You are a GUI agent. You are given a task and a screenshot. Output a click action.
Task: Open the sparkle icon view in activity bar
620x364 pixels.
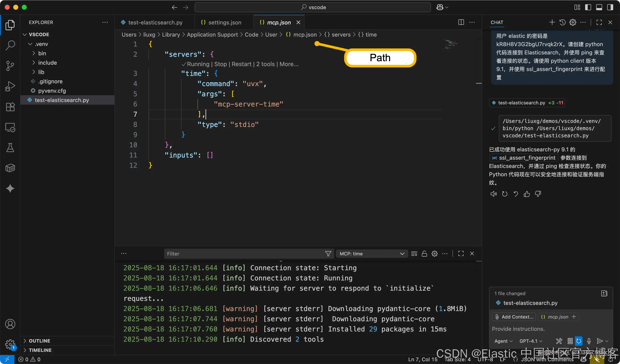pos(10,189)
